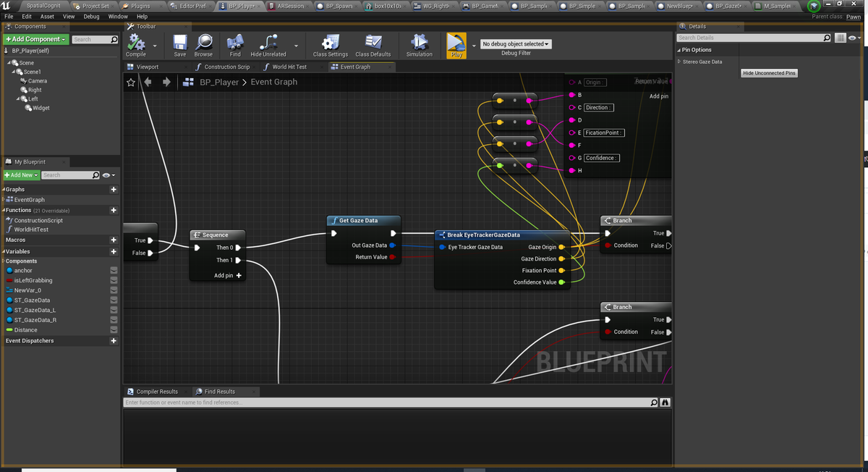This screenshot has width=868, height=472.
Task: Toggle editable eye for NewVar_0 variable
Action: (114, 290)
